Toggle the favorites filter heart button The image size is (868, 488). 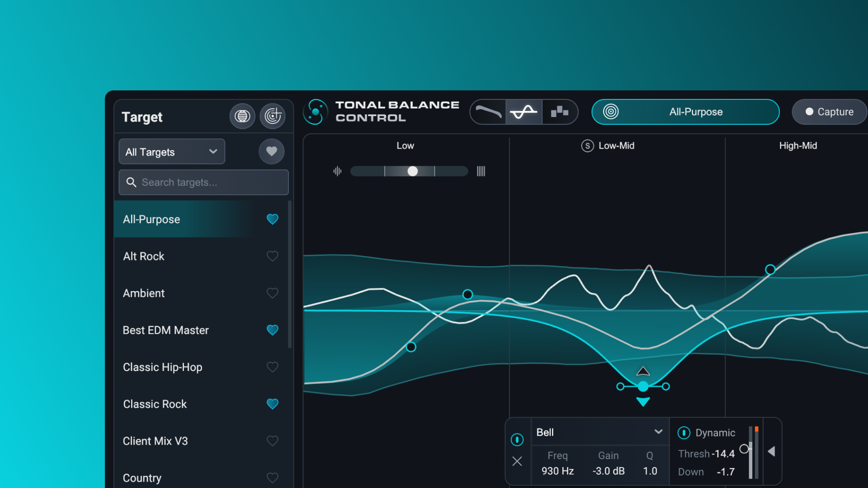pyautogui.click(x=272, y=151)
